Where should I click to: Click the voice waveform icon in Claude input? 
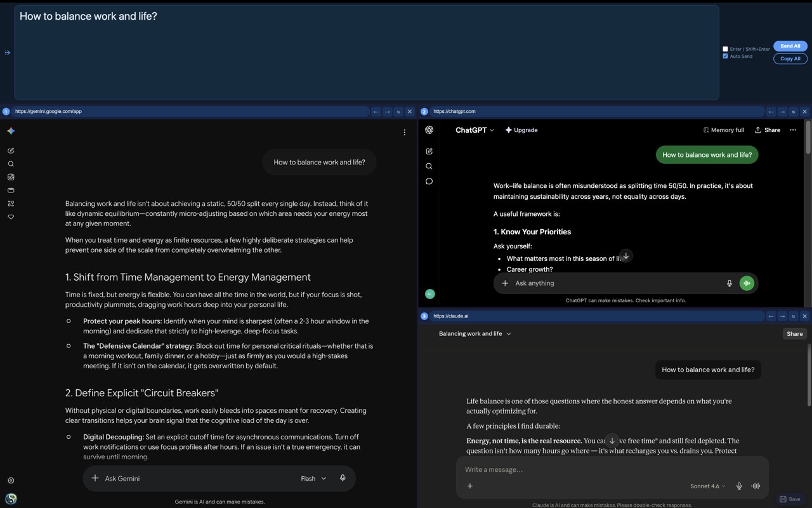756,486
